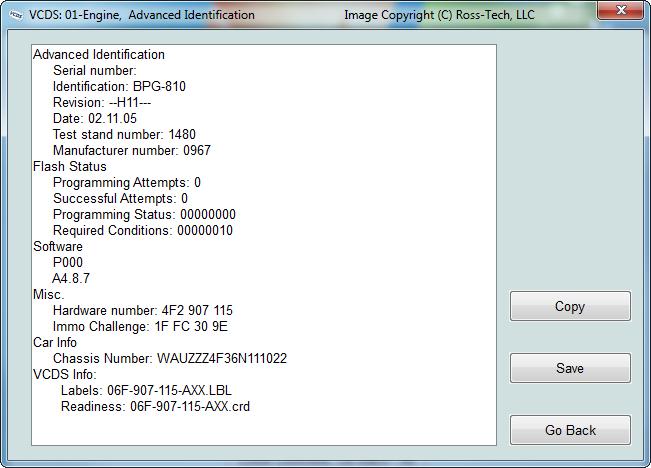Select 'Date: 02.11.05' line

(95, 118)
